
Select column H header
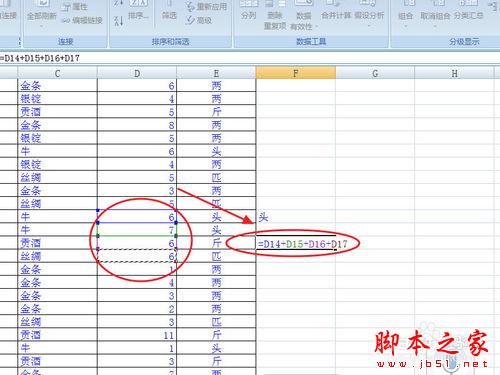point(454,73)
